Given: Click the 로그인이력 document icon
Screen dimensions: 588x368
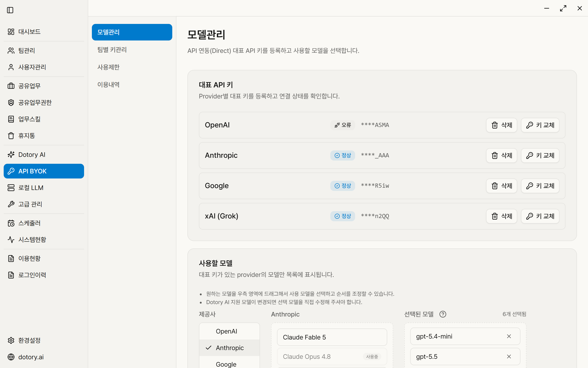Looking at the screenshot, I should click(x=11, y=275).
